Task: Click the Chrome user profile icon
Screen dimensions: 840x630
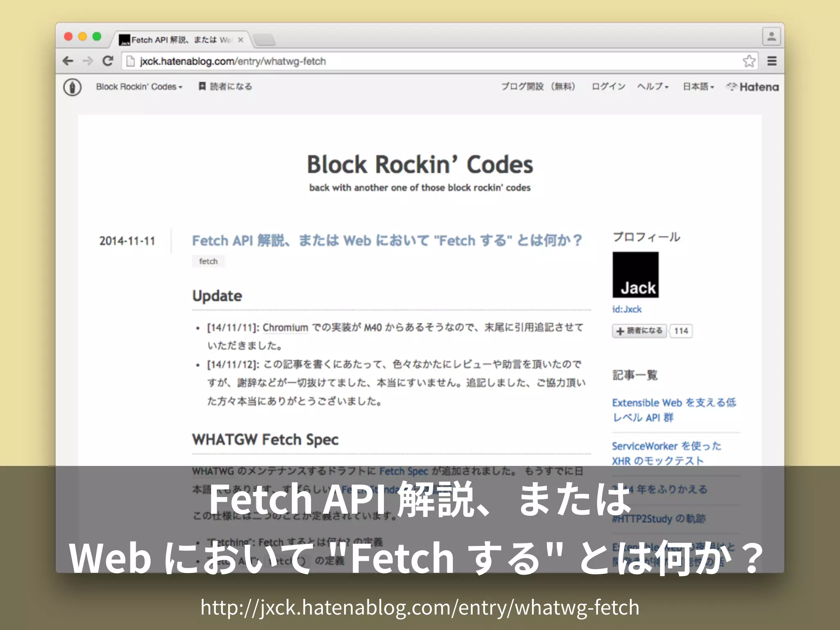Action: 771,37
